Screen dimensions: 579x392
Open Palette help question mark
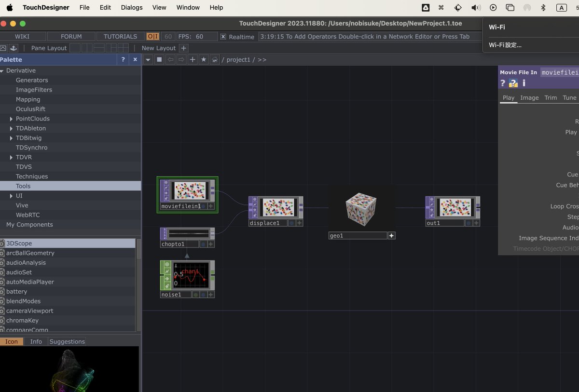(x=123, y=59)
